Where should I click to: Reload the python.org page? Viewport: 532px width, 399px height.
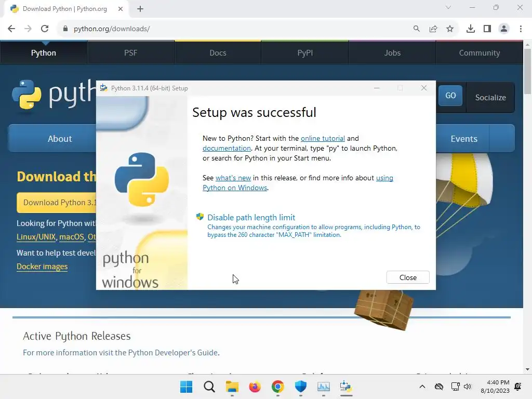pos(45,29)
